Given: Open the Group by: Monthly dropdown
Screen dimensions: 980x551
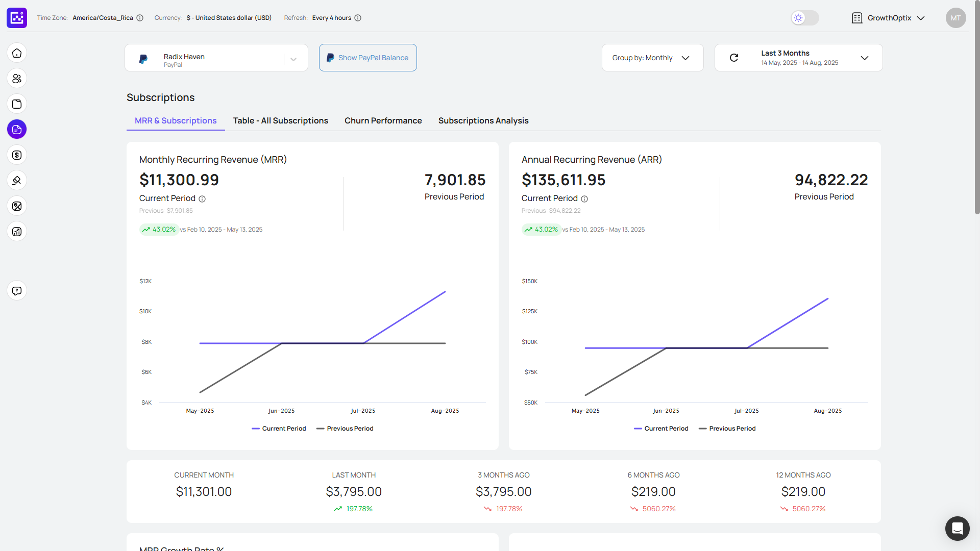Looking at the screenshot, I should point(652,58).
